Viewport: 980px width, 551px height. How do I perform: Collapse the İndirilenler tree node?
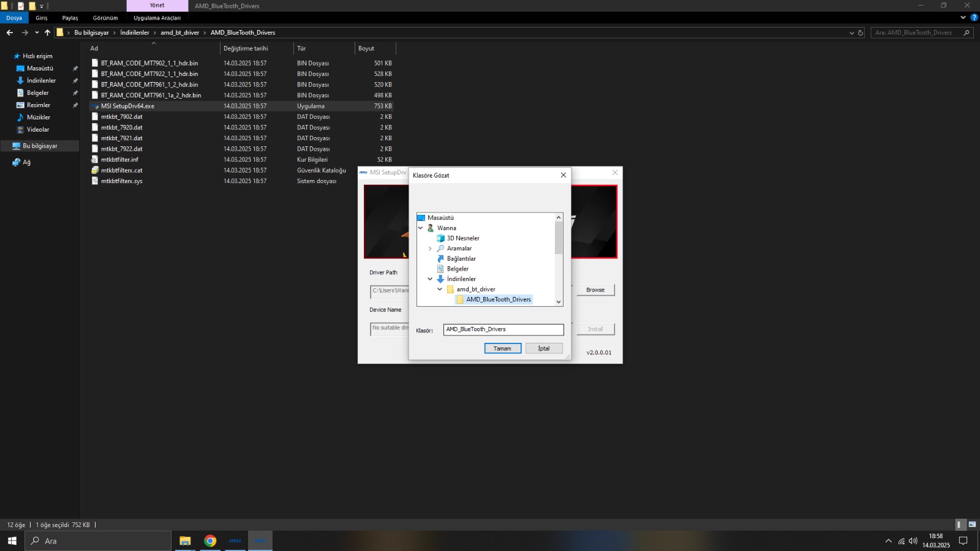coord(430,279)
